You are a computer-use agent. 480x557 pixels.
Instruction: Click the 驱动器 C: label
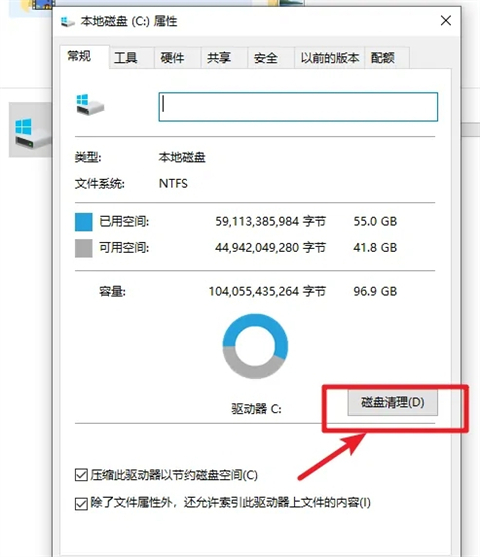tap(257, 409)
